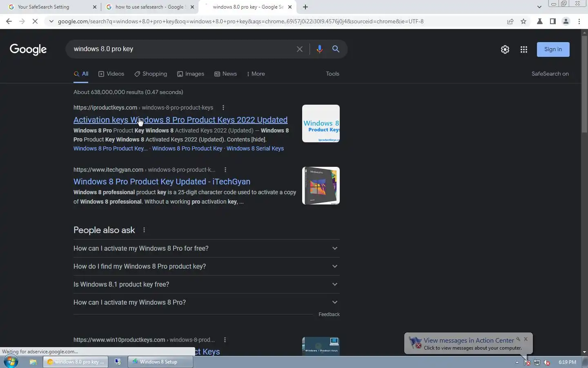Viewport: 588px width, 368px height.
Task: Open search Tools
Action: coord(332,74)
